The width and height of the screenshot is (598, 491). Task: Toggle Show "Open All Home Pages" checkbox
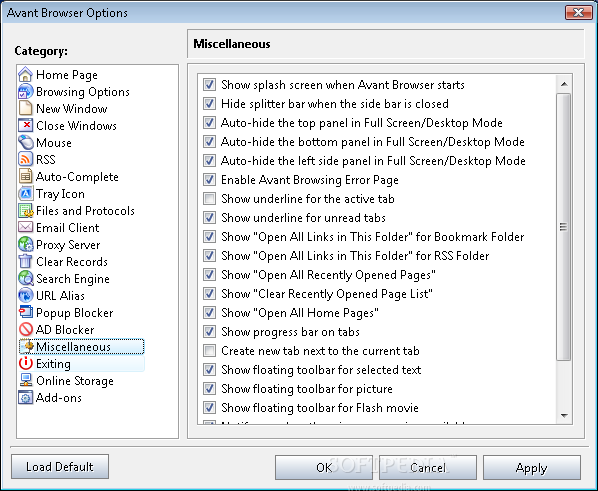pos(209,312)
